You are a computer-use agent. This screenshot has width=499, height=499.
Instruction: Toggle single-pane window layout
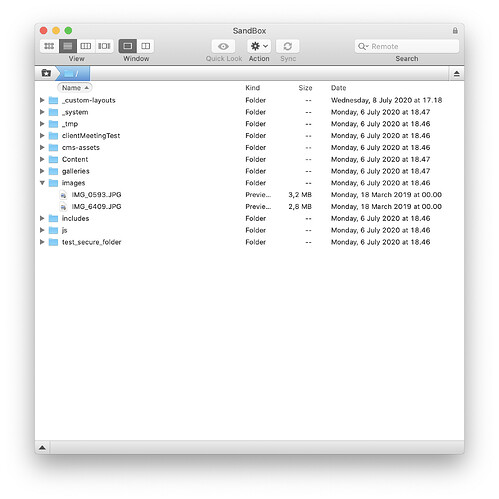[x=128, y=46]
